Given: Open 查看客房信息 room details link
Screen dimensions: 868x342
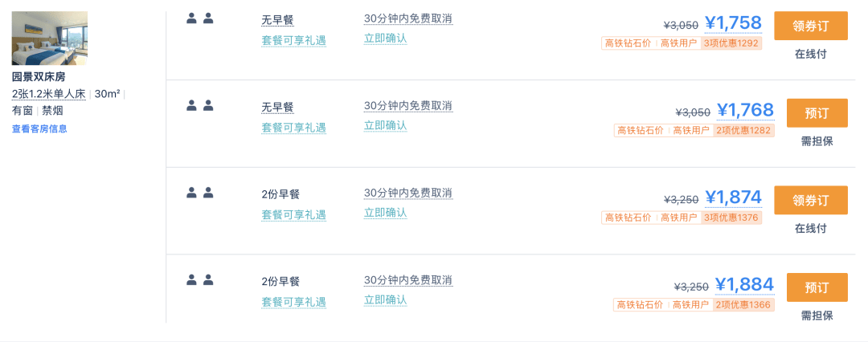Looking at the screenshot, I should tap(40, 129).
